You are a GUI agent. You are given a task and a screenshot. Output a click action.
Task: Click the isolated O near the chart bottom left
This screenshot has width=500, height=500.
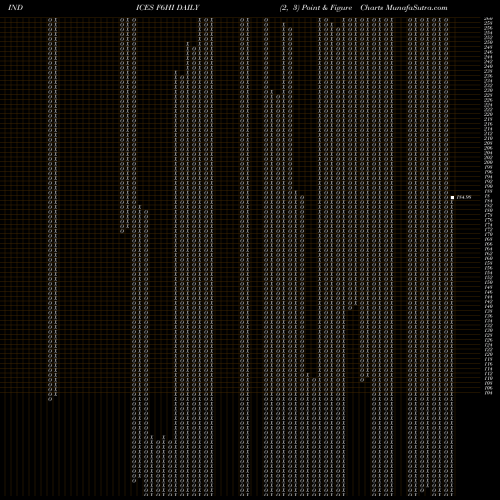point(134,481)
